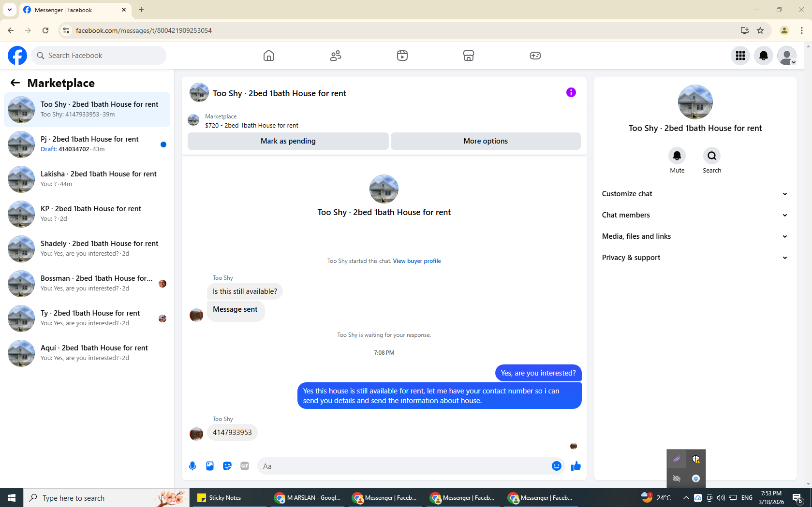
Task: Open the Too Shy conversation in list
Action: [x=87, y=110]
